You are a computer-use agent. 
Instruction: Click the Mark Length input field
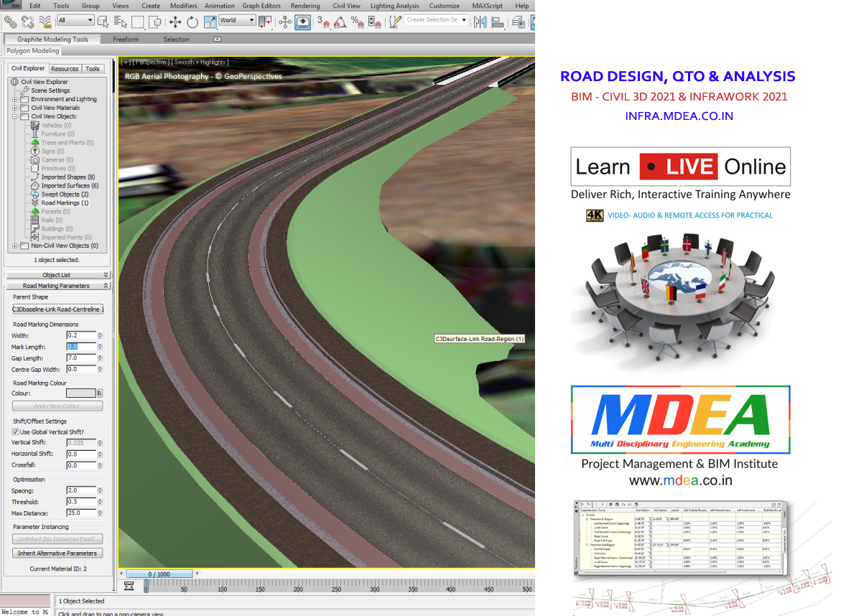pos(81,347)
